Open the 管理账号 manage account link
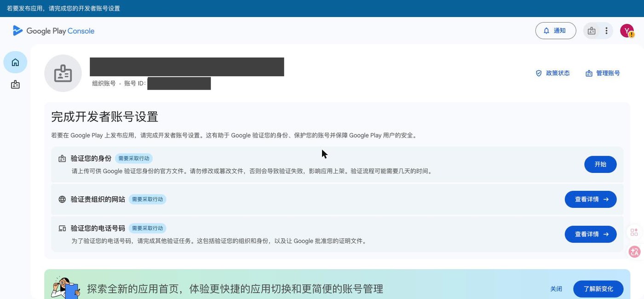Screen dimensions: 644x299 click(603, 73)
